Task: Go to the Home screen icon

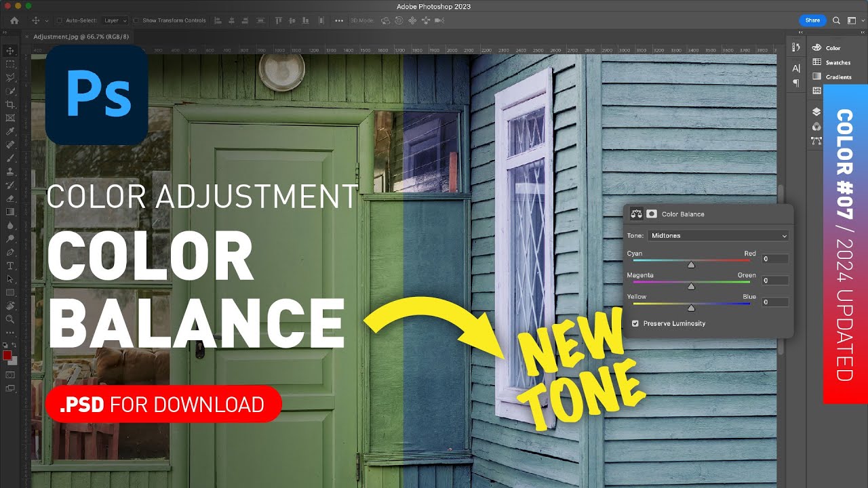Action: point(14,20)
